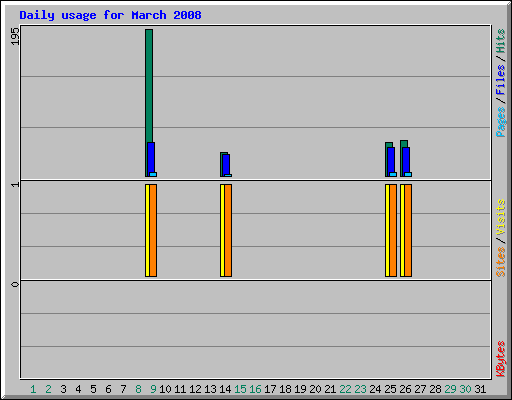Click day '1' on the x-axis
The image size is (512, 400).
pos(33,389)
